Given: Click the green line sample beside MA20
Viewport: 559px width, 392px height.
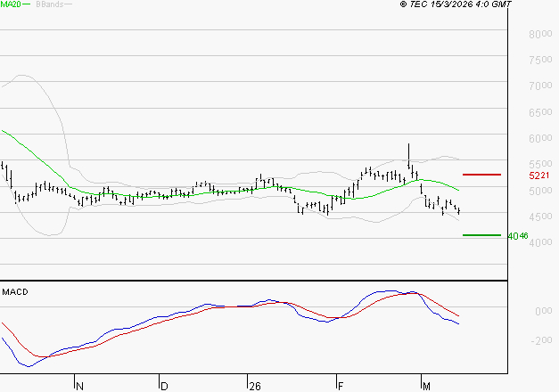Looking at the screenshot, I should tap(26, 4).
